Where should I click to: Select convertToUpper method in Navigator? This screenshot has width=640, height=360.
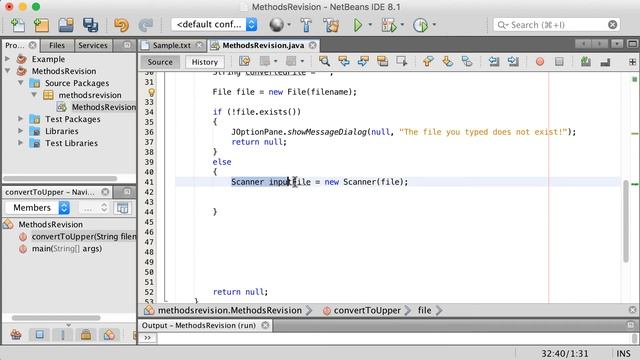tap(84, 236)
